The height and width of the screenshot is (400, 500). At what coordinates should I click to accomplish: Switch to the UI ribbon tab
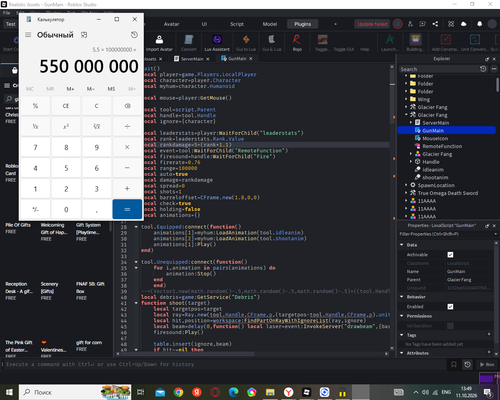pyautogui.click(x=204, y=24)
